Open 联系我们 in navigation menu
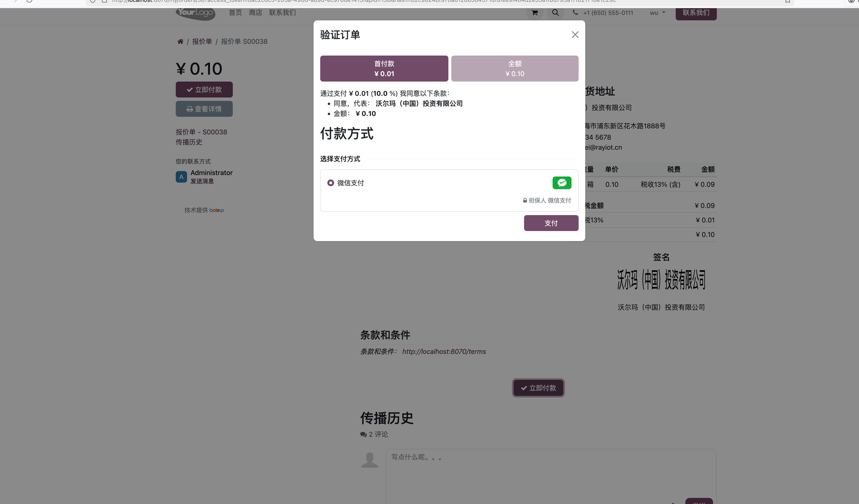Screen dimensions: 859x504 [282, 13]
